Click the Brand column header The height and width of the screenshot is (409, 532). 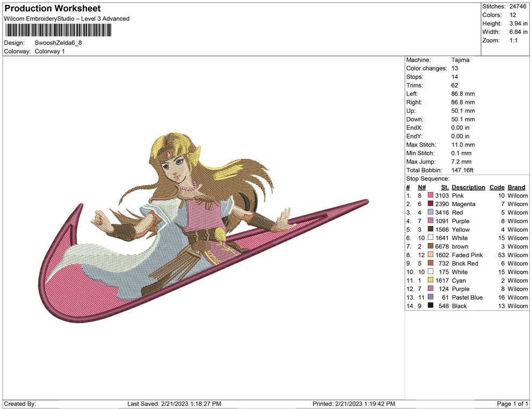[x=516, y=187]
